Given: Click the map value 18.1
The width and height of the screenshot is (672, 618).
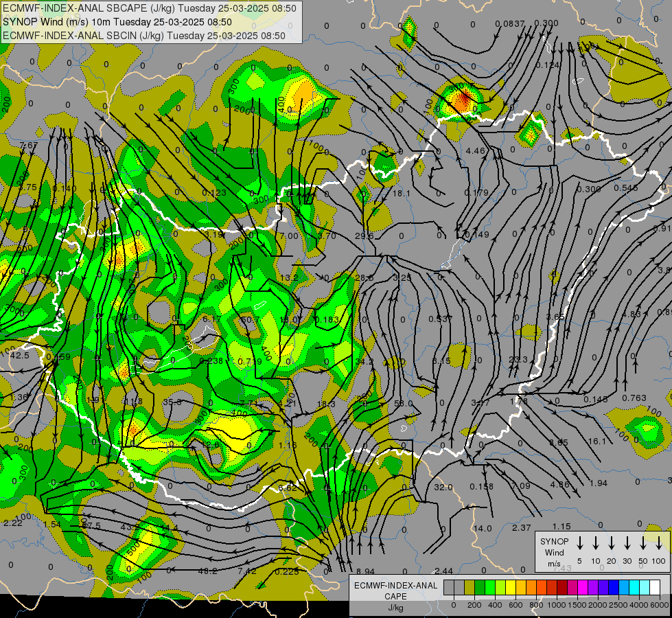Looking at the screenshot, I should point(402,194).
